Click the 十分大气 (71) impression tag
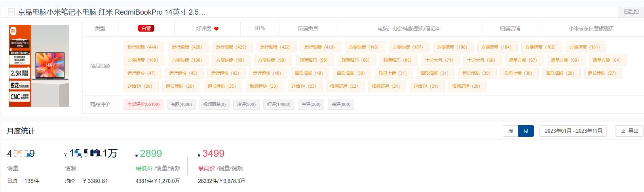 438,60
